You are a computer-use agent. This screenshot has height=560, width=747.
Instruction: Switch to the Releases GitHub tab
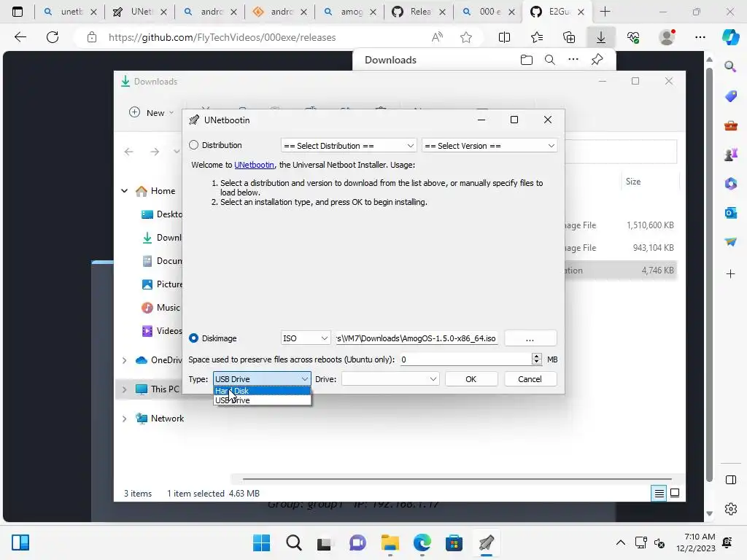(419, 12)
